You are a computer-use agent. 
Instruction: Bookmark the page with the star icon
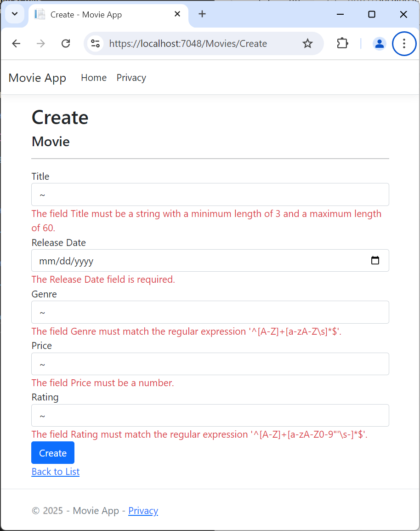(x=307, y=43)
